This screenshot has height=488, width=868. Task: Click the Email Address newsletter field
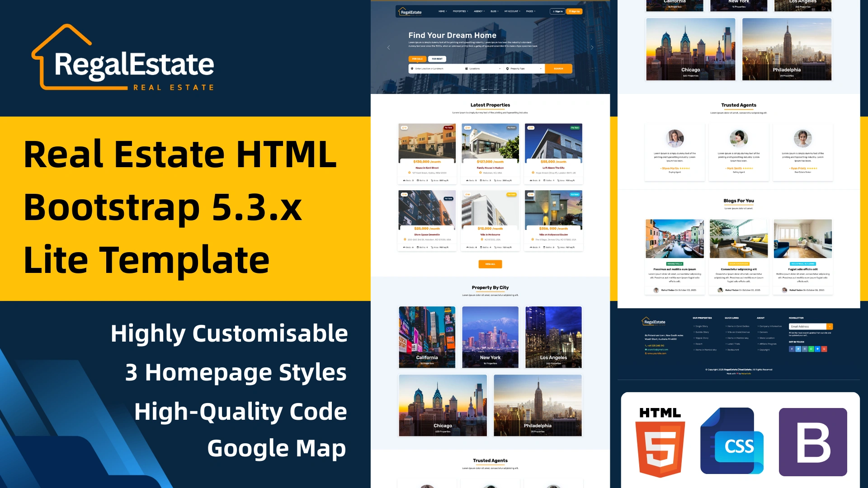point(808,326)
